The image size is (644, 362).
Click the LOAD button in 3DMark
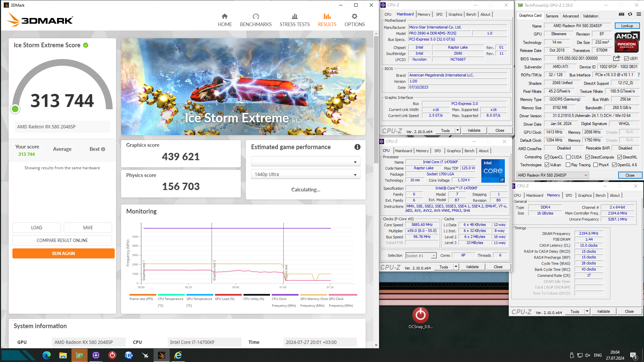tap(37, 228)
